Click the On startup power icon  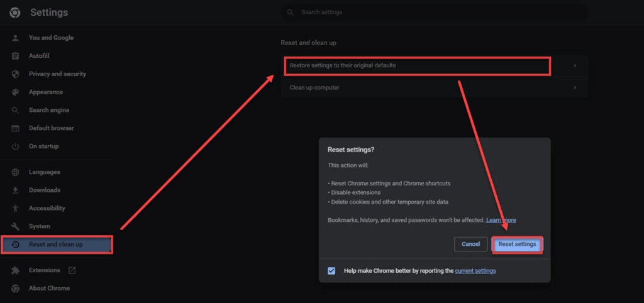point(15,146)
